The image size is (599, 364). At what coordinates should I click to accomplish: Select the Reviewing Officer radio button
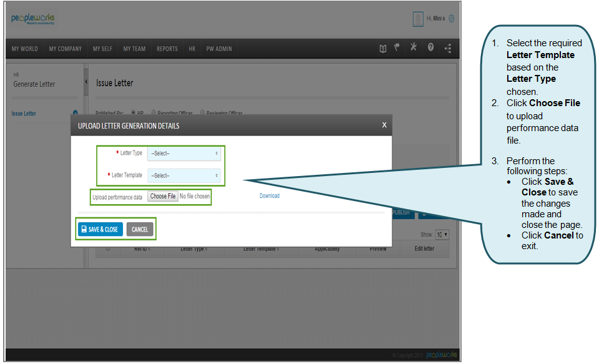(x=202, y=112)
